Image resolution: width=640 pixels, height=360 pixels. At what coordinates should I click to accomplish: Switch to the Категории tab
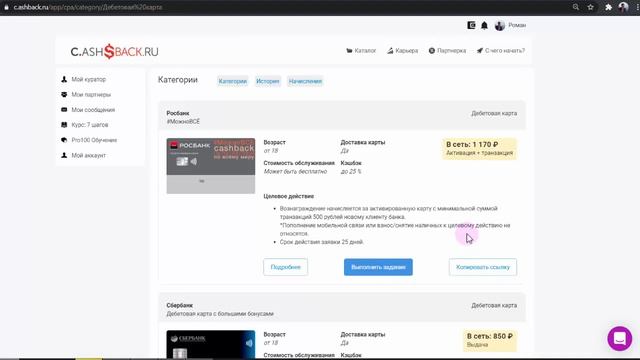pyautogui.click(x=233, y=81)
